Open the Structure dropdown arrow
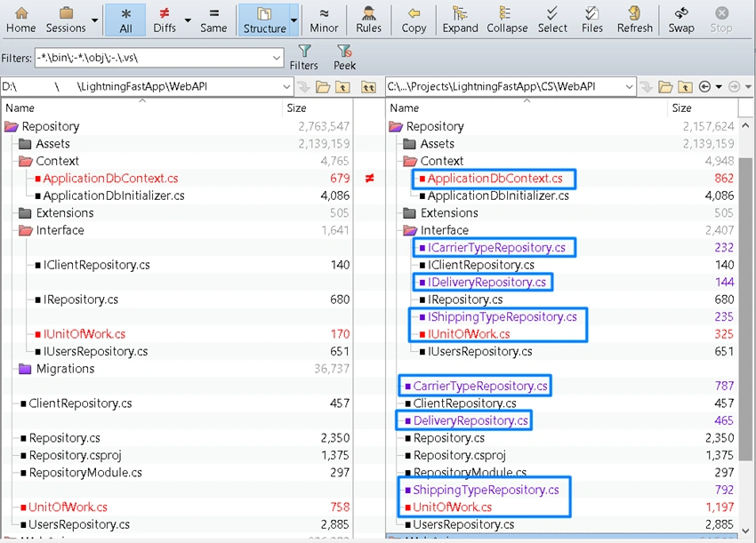Screen dimensions: 756x543 point(294,20)
